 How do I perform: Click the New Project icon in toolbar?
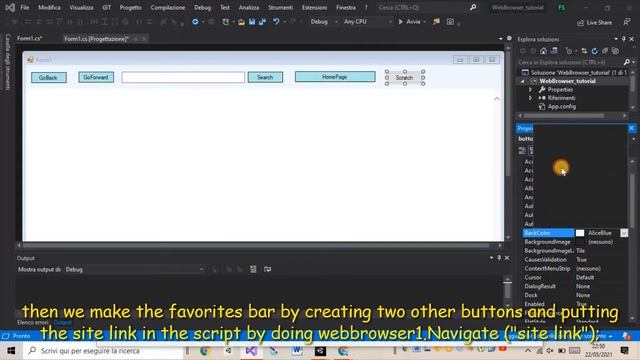[226, 22]
